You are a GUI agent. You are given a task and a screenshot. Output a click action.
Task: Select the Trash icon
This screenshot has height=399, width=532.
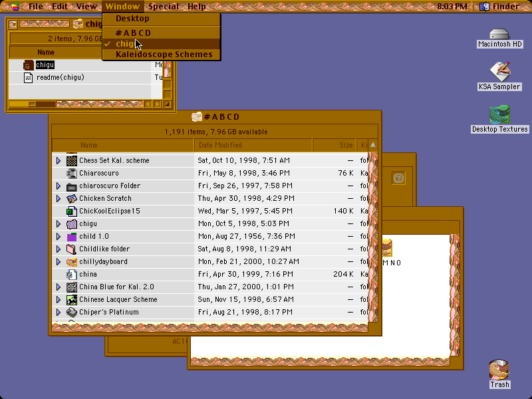[x=499, y=370]
